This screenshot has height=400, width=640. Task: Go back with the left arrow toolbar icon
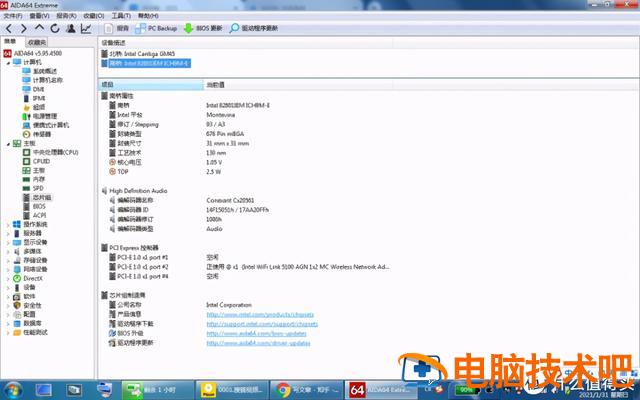(9, 28)
